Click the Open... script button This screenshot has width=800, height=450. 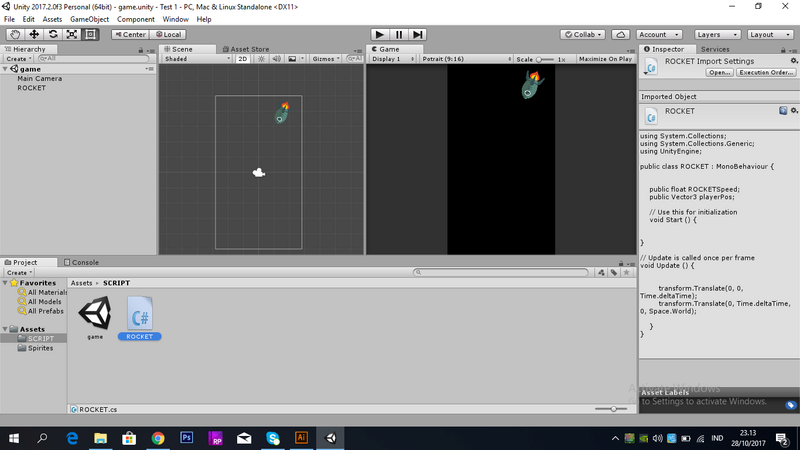tap(720, 72)
